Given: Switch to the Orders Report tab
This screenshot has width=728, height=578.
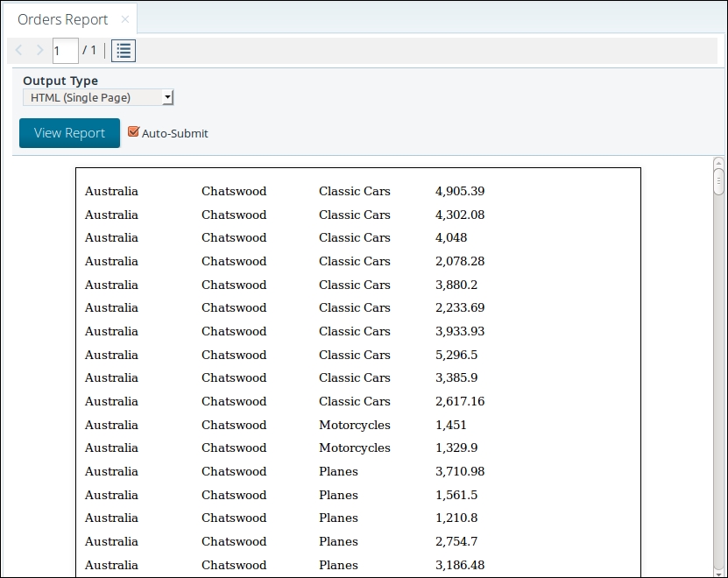Looking at the screenshot, I should 61,18.
